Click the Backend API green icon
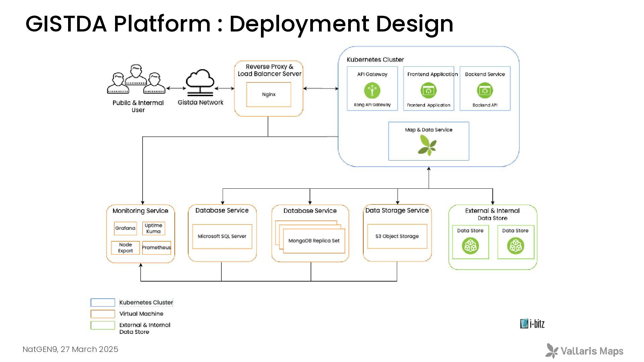The height and width of the screenshot is (362, 644). coord(485,90)
